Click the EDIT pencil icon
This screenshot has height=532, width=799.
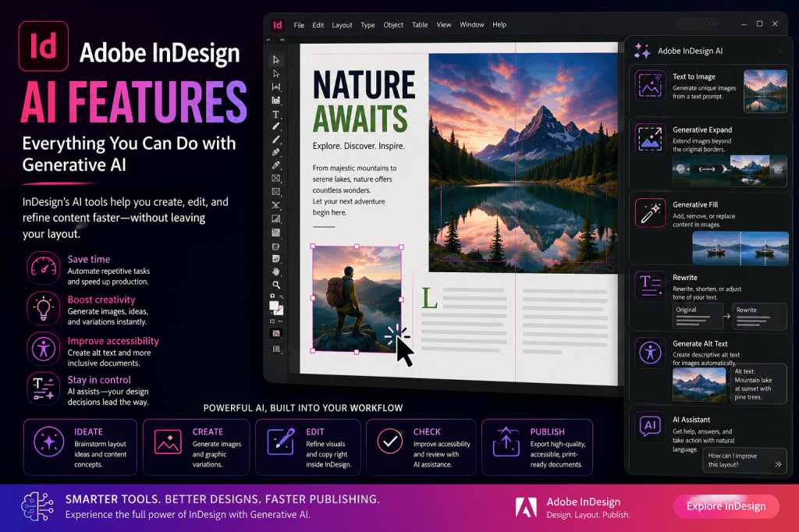click(281, 442)
